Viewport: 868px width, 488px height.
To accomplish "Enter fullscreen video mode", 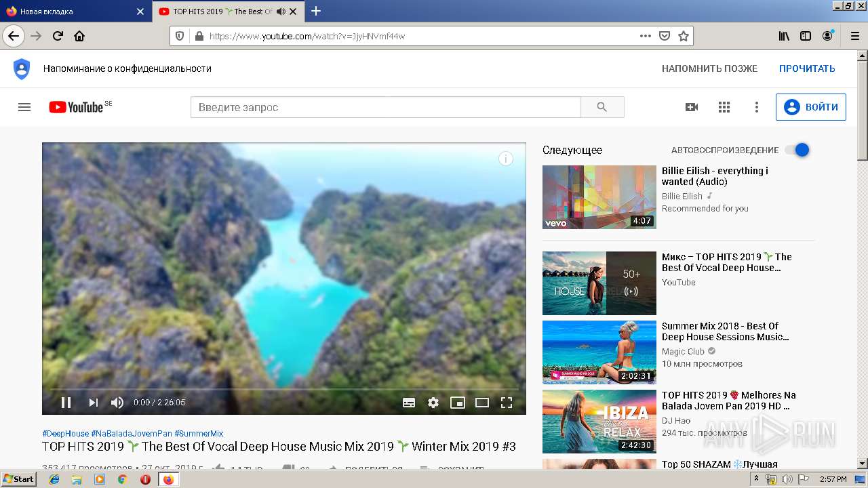I will coord(507,403).
